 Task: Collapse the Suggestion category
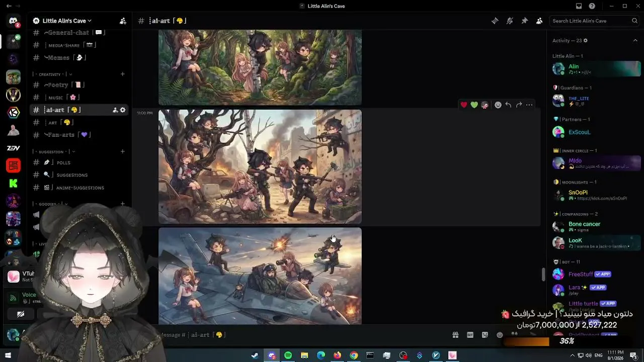54,152
